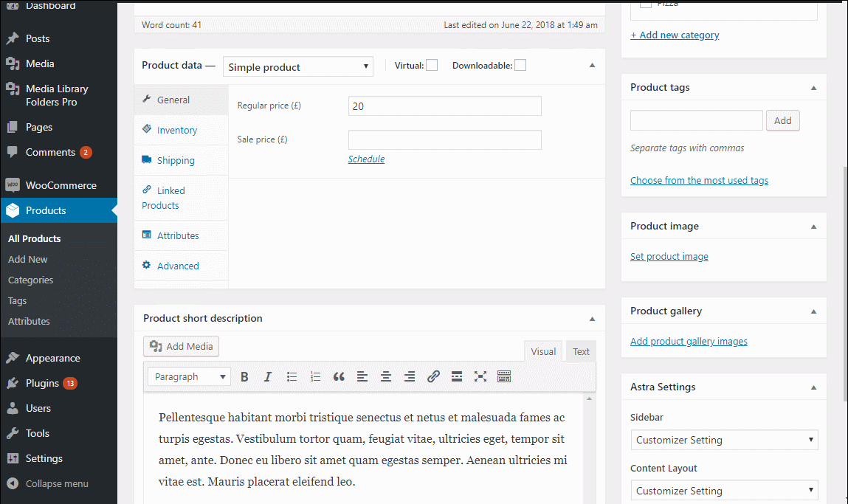Open Categories under Products submenu
This screenshot has width=848, height=504.
tap(30, 280)
